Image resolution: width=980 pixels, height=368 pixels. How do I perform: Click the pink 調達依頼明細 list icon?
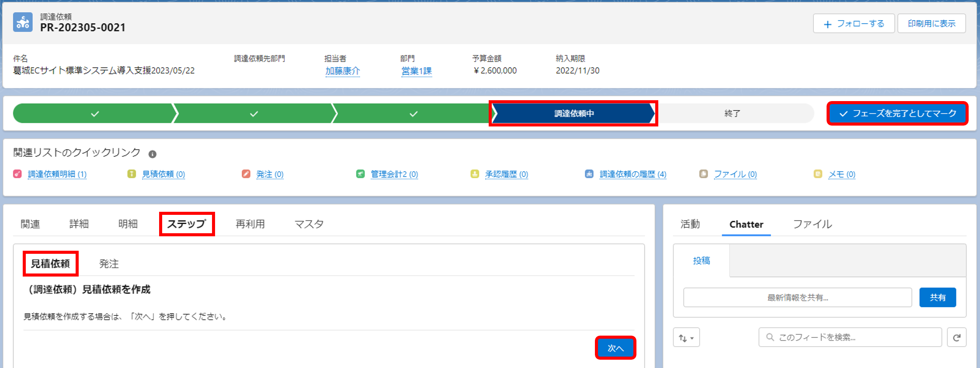tap(17, 174)
